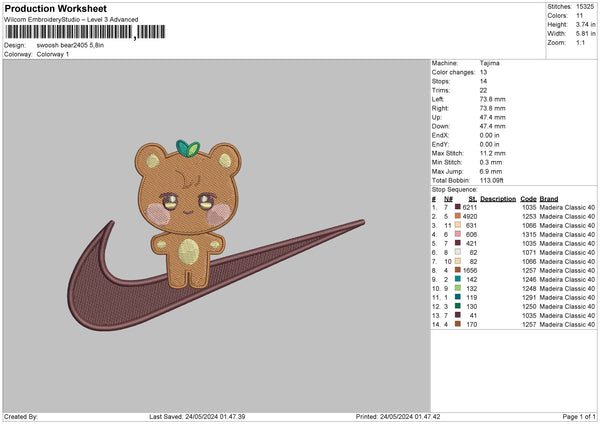Click the 'Created By:' footer label

[21, 416]
